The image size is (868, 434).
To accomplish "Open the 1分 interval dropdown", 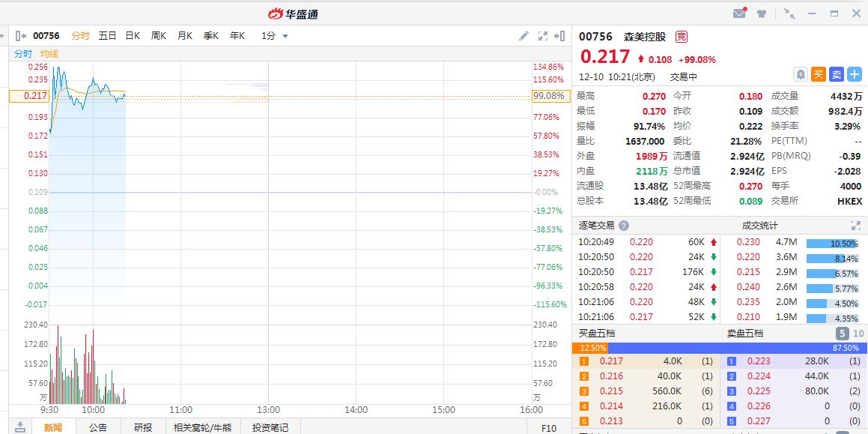I will (274, 36).
